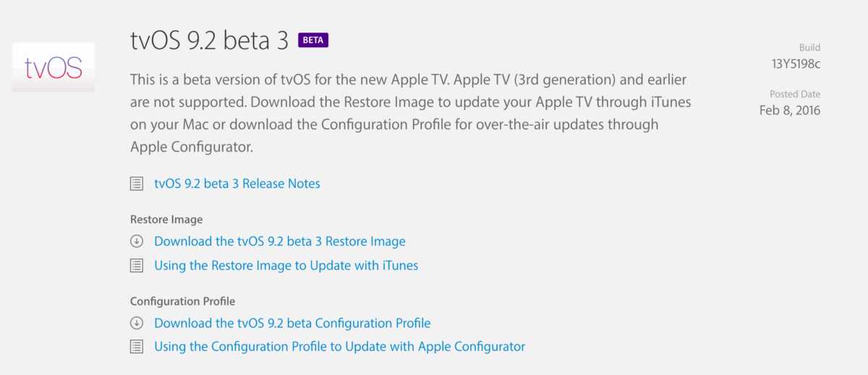Click the build number 13Y5198c
The image size is (868, 375).
click(x=796, y=64)
